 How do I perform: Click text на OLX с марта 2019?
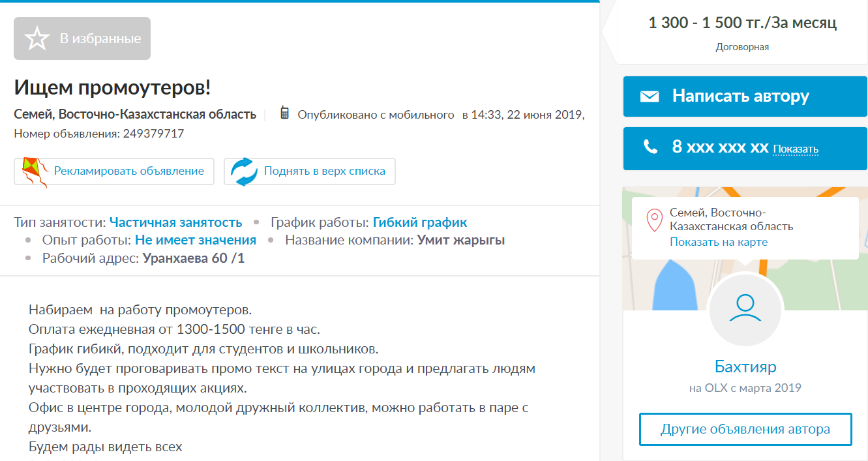745,388
